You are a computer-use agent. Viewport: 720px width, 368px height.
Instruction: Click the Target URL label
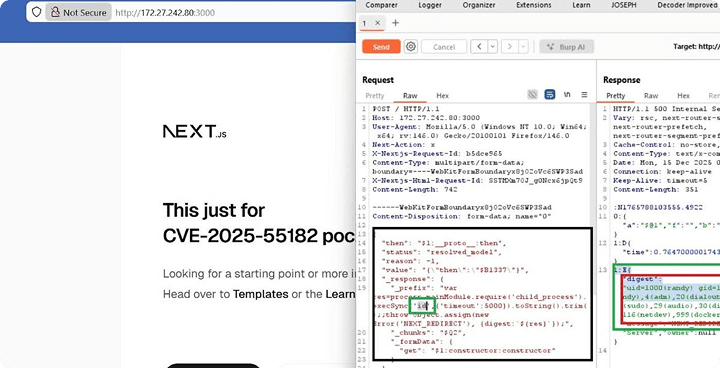(x=696, y=47)
